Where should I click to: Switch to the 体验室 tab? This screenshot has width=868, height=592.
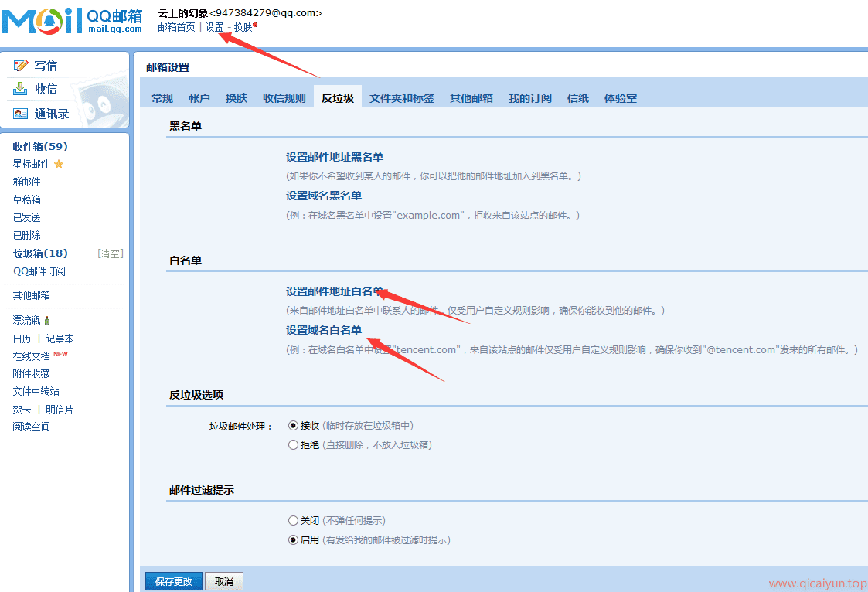pos(620,98)
